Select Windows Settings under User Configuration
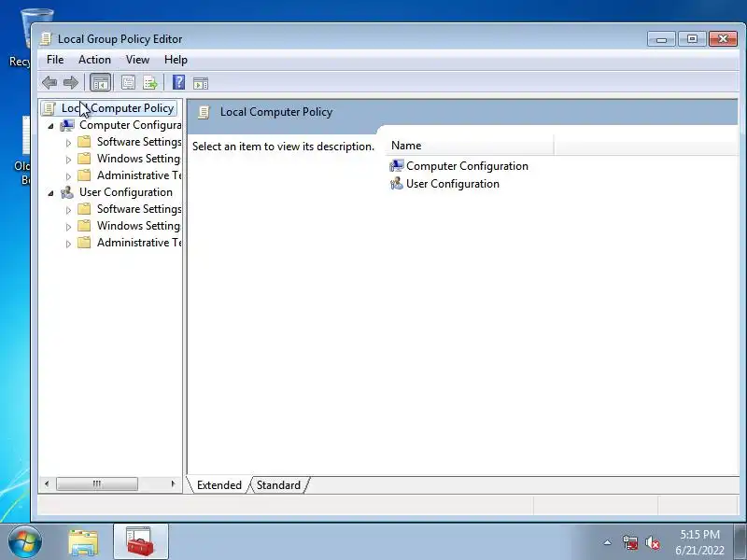The height and width of the screenshot is (560, 747). pyautogui.click(x=138, y=226)
